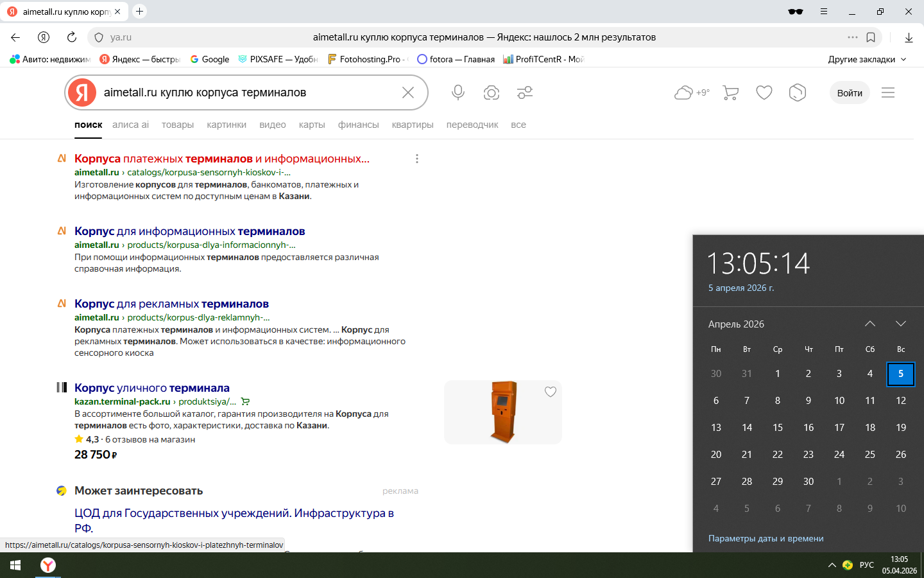The height and width of the screenshot is (578, 924).
Task: Switch to the товары search tab
Action: click(x=178, y=125)
